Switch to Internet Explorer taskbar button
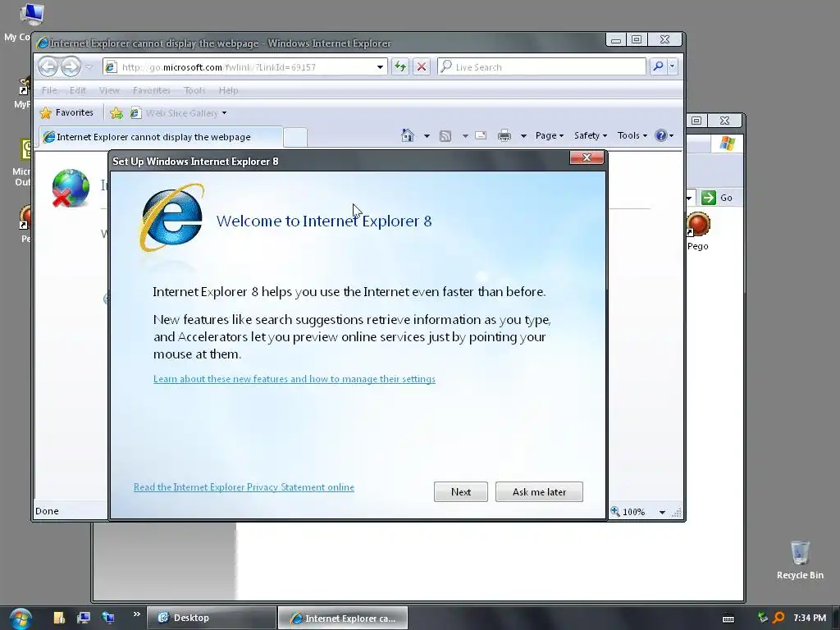The height and width of the screenshot is (630, 840). (x=343, y=619)
